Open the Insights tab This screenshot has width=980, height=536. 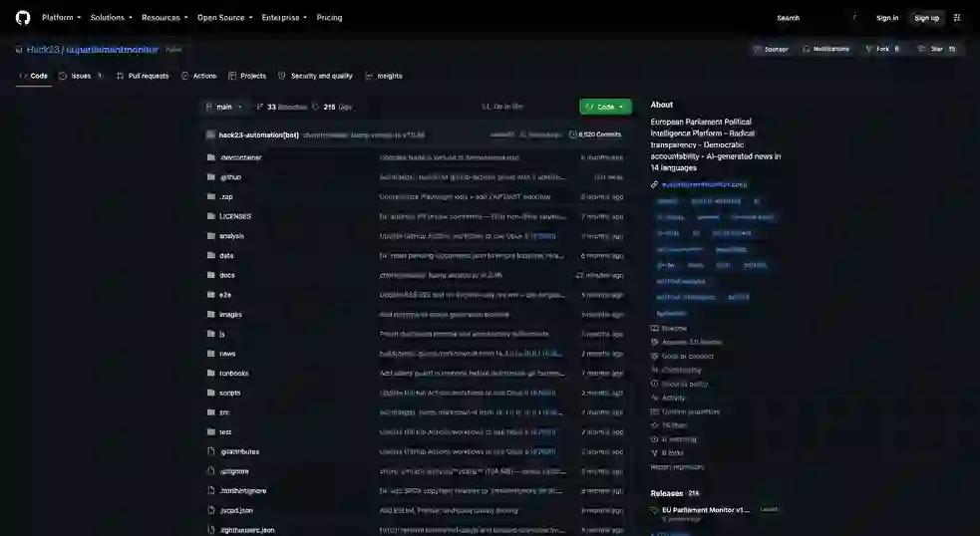click(x=383, y=76)
